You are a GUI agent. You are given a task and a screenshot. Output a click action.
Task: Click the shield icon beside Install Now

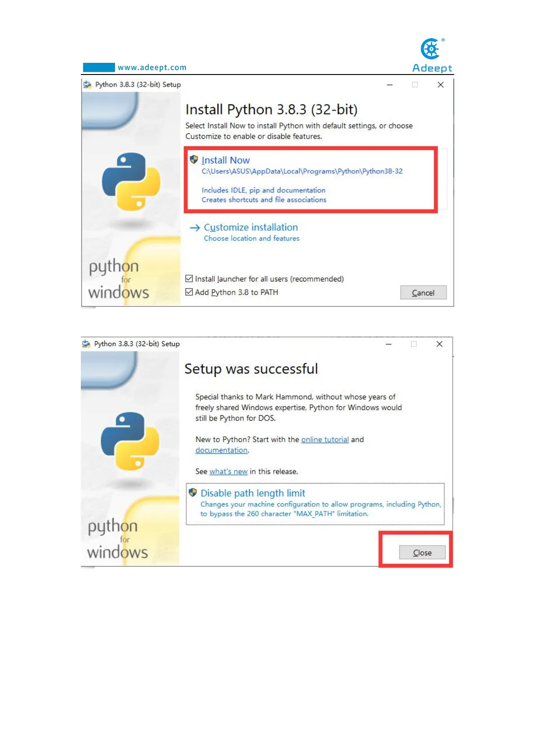[194, 160]
